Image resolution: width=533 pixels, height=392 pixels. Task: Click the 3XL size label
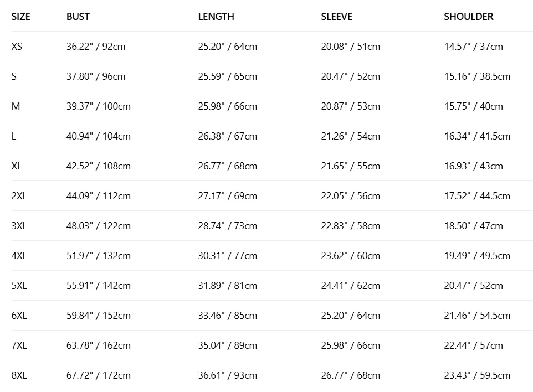pyautogui.click(x=19, y=225)
